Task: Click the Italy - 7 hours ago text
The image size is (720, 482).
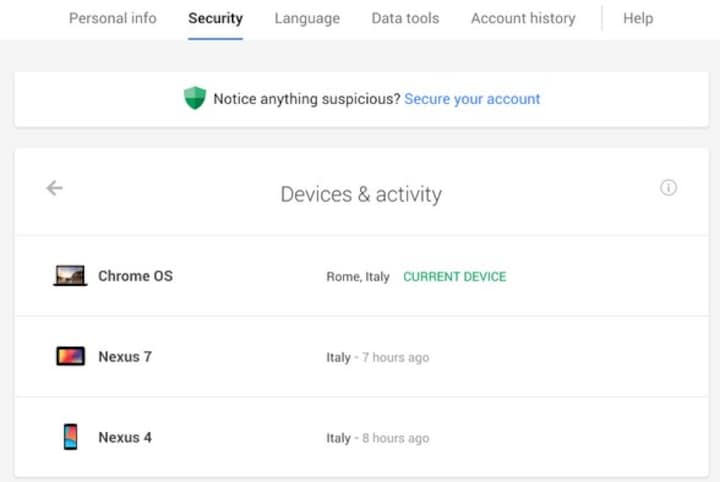Action: click(377, 357)
